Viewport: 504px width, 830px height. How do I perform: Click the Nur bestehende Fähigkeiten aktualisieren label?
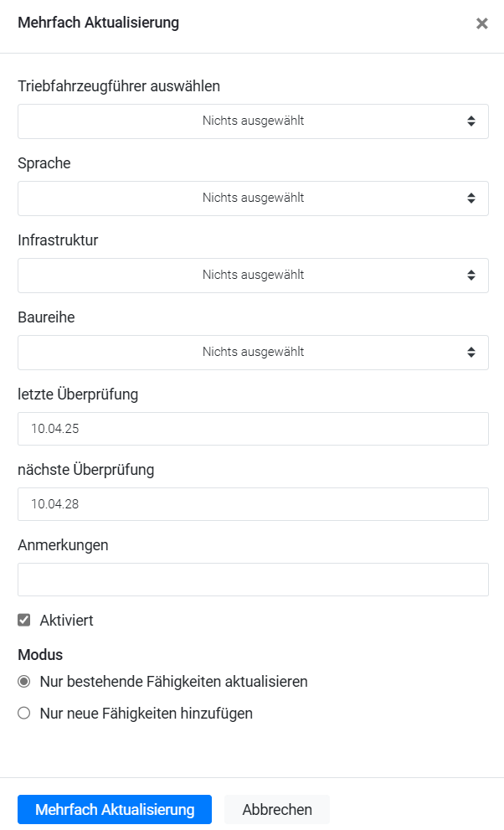pos(174,682)
